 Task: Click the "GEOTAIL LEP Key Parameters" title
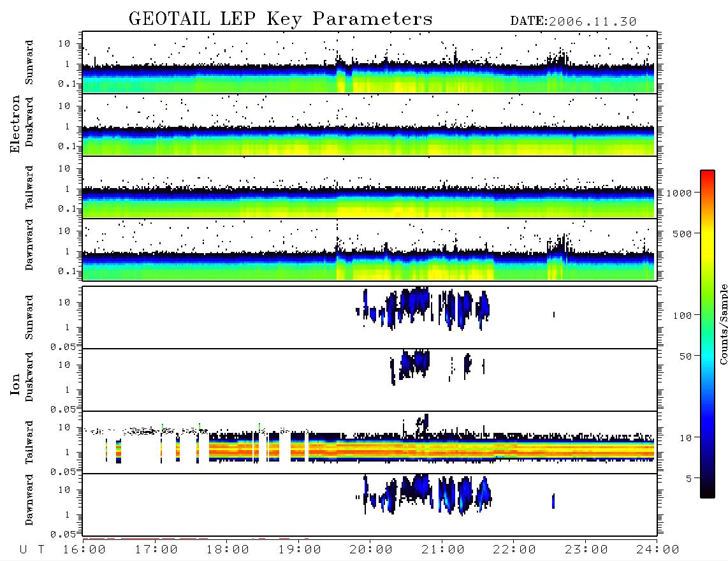point(280,19)
